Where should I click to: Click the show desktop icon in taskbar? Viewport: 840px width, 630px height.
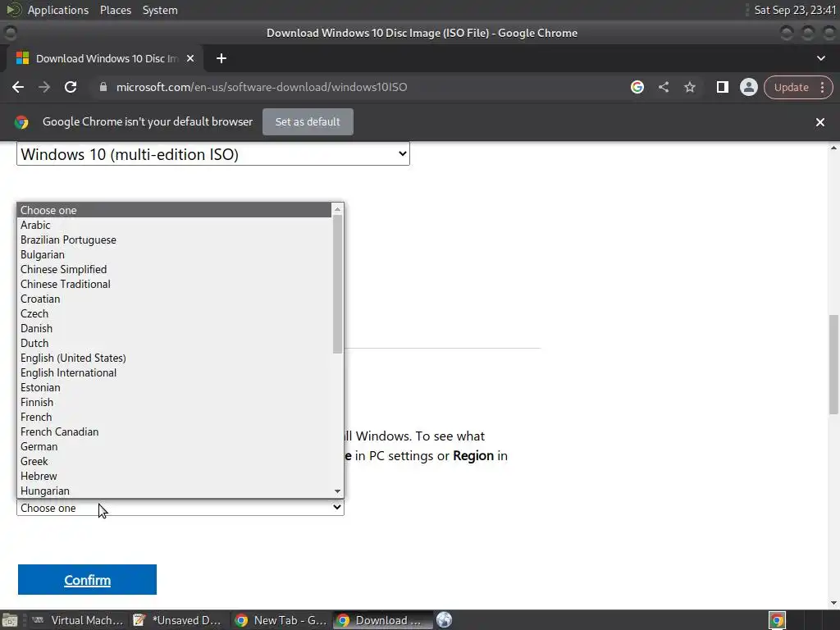point(10,620)
